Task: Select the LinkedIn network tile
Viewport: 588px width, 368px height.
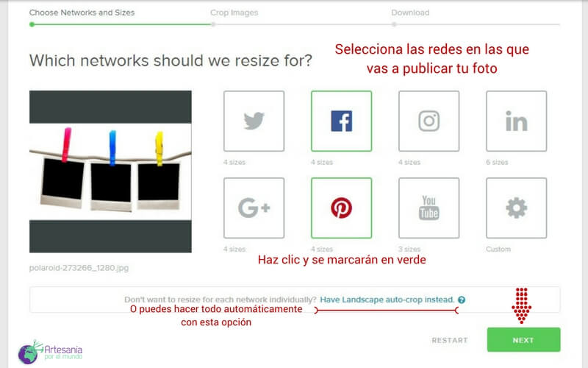Action: (516, 121)
